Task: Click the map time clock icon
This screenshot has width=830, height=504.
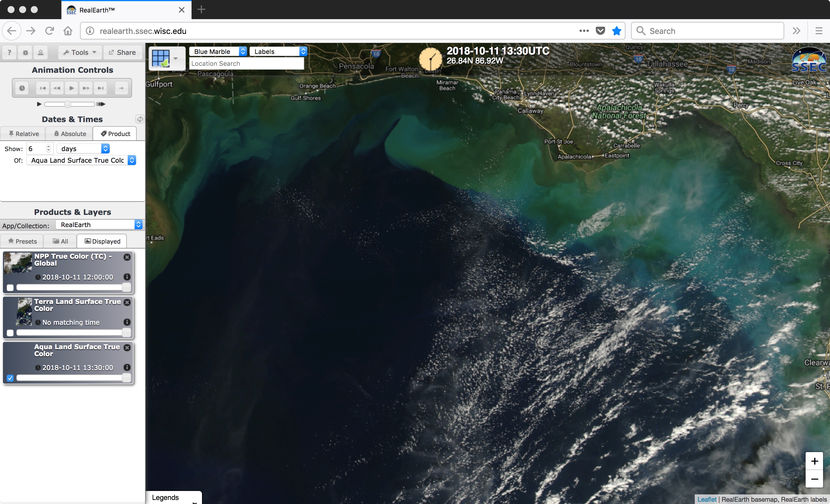Action: [x=430, y=59]
